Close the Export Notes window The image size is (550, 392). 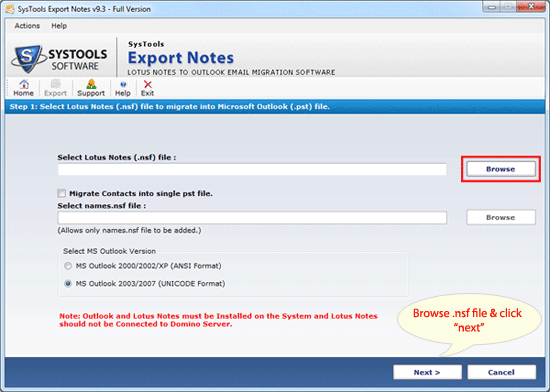click(x=532, y=7)
